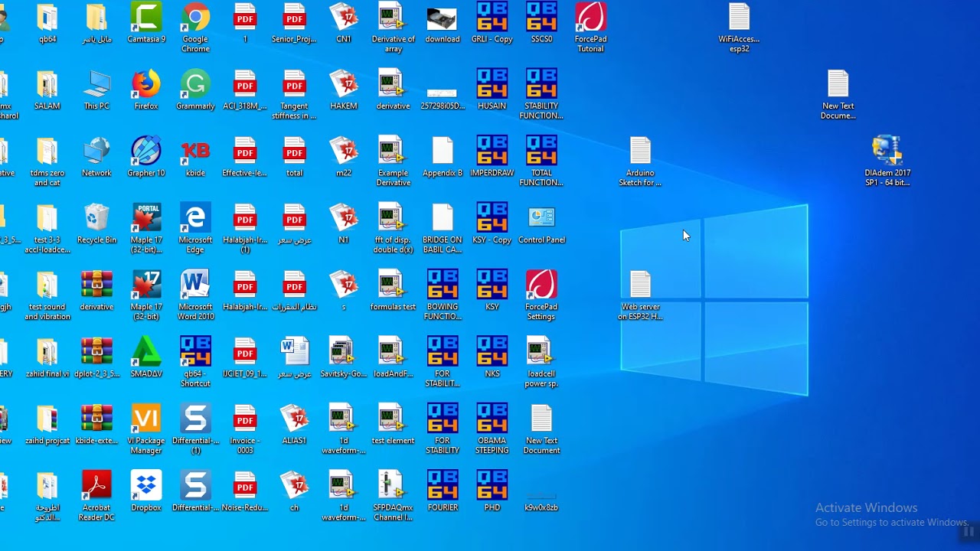Open the qb64 - Shortcut icon

[195, 363]
